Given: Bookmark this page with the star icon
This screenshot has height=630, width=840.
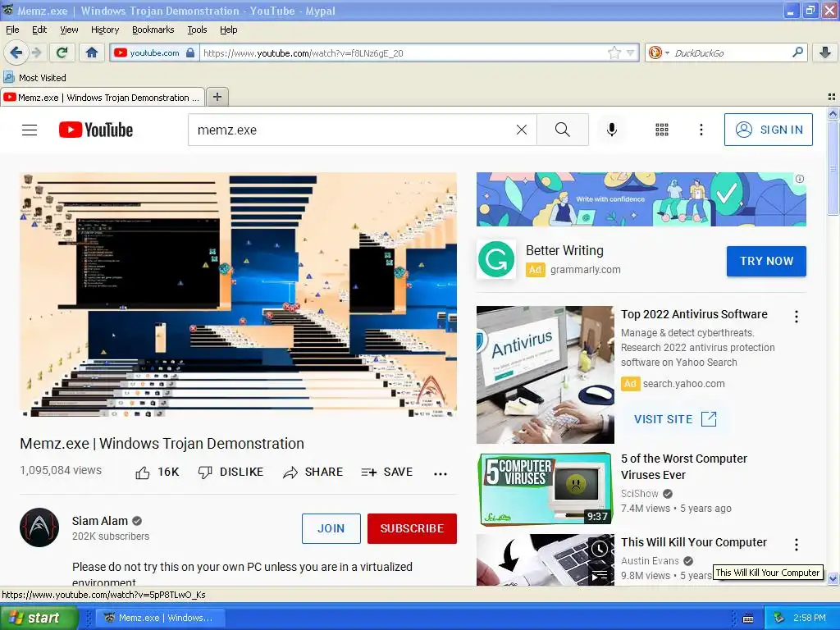Looking at the screenshot, I should [x=614, y=52].
